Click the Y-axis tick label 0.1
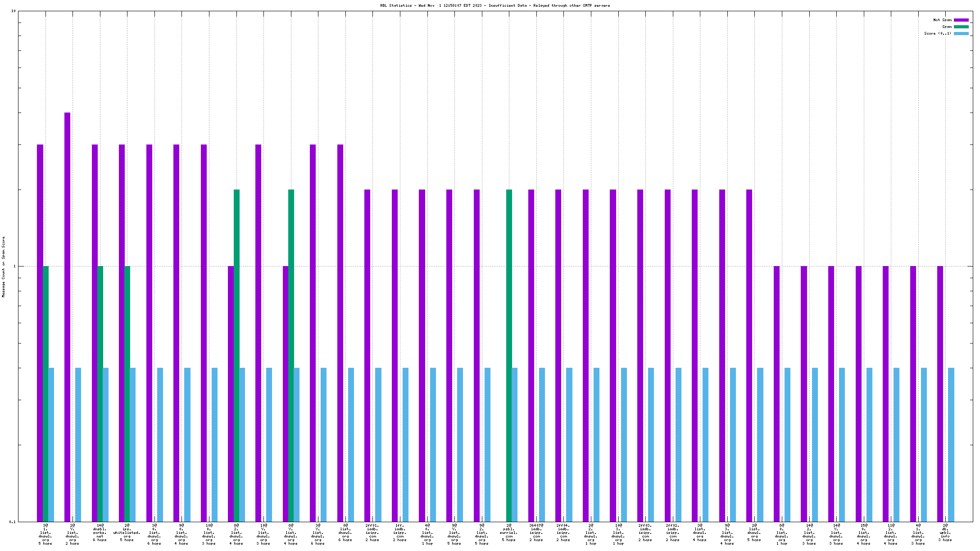This screenshot has height=551, width=980. (x=13, y=522)
